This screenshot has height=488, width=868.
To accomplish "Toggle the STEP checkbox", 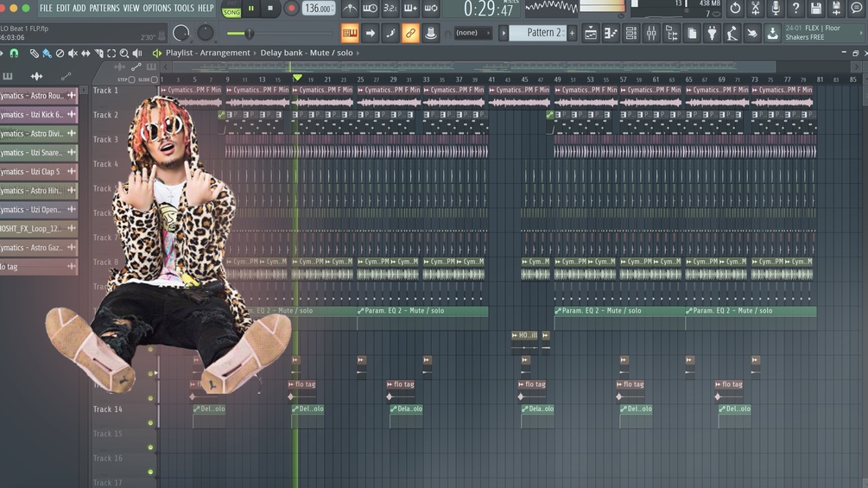I will coord(131,79).
